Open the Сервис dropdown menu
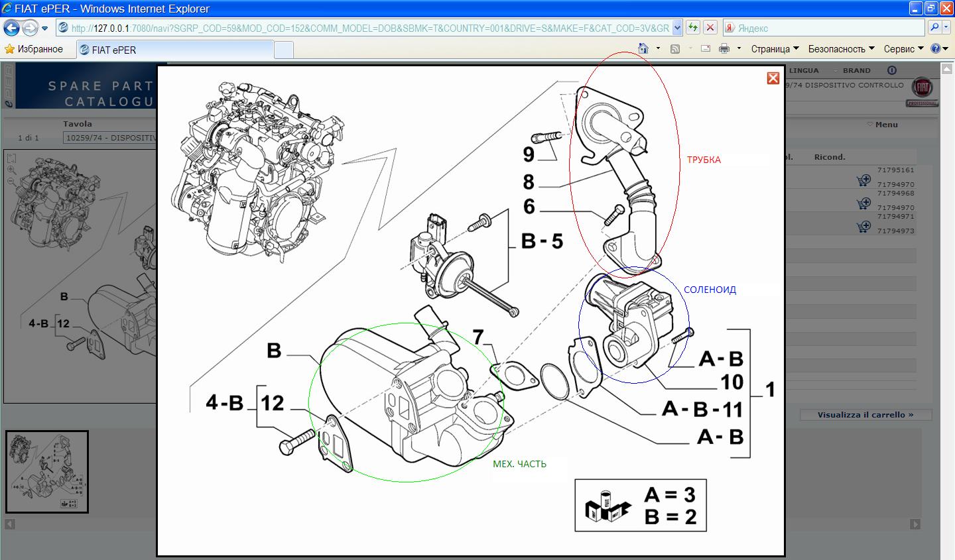Image resolution: width=955 pixels, height=560 pixels. 903,49
